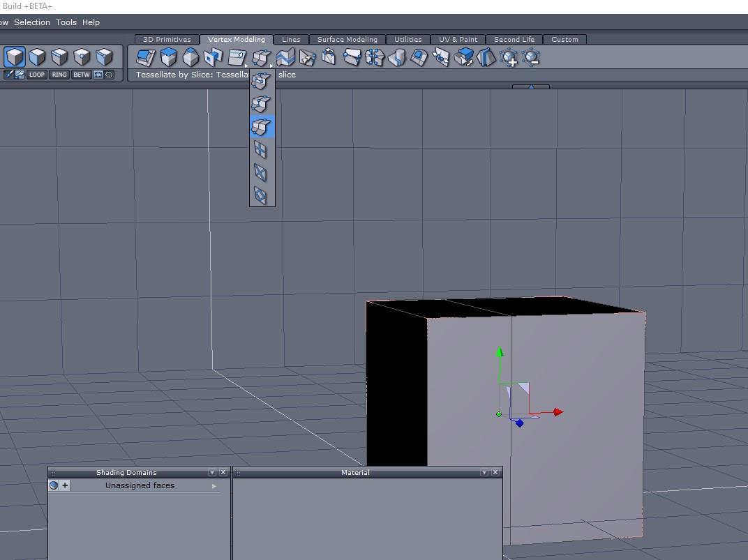
Task: Click the curved mesh icon with blue seam line
Action: (x=397, y=58)
